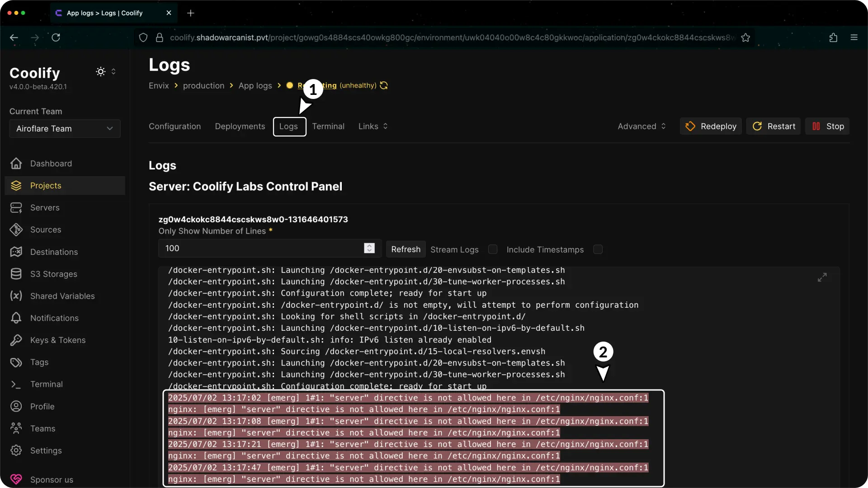Click the Restart button
The image size is (868, 488).
coord(774,127)
